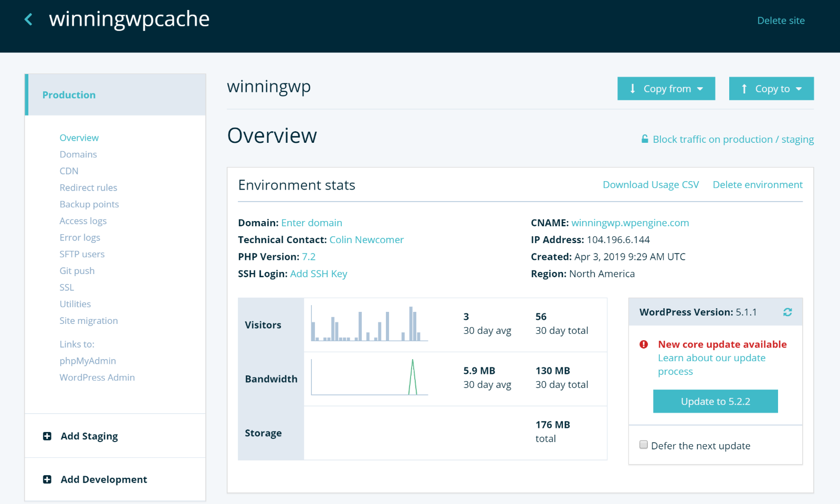Click the 56 visitors 30 day total
Screen dimensions: 840x504
click(541, 317)
